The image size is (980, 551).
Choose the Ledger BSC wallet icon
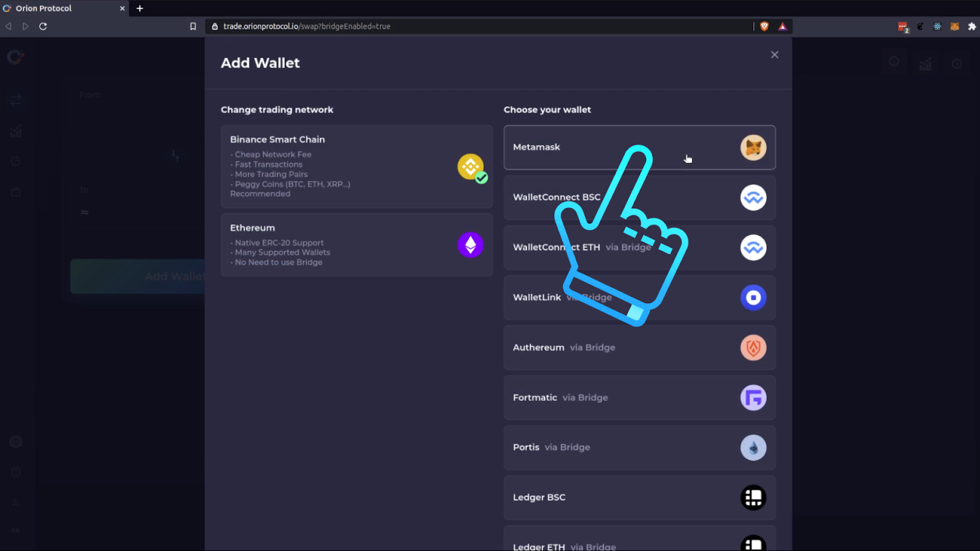pyautogui.click(x=753, y=498)
